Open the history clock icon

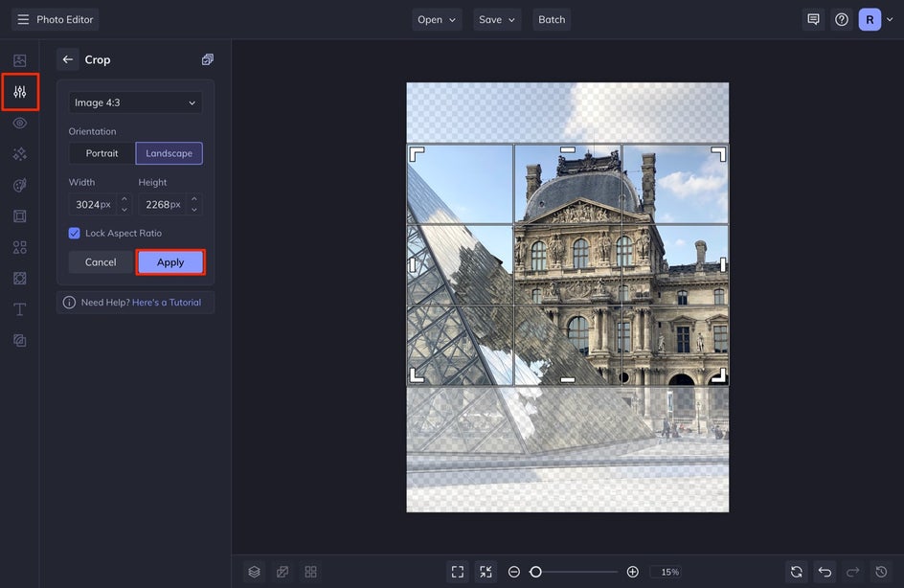(881, 572)
